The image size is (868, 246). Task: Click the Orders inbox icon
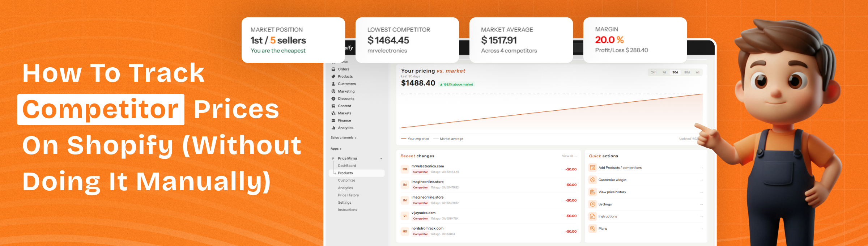point(333,69)
